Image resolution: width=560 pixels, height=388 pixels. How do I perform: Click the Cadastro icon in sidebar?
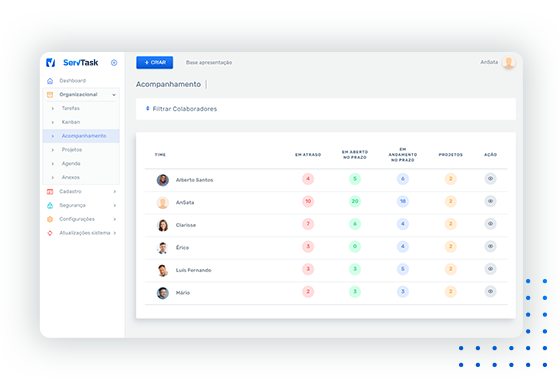tap(50, 191)
